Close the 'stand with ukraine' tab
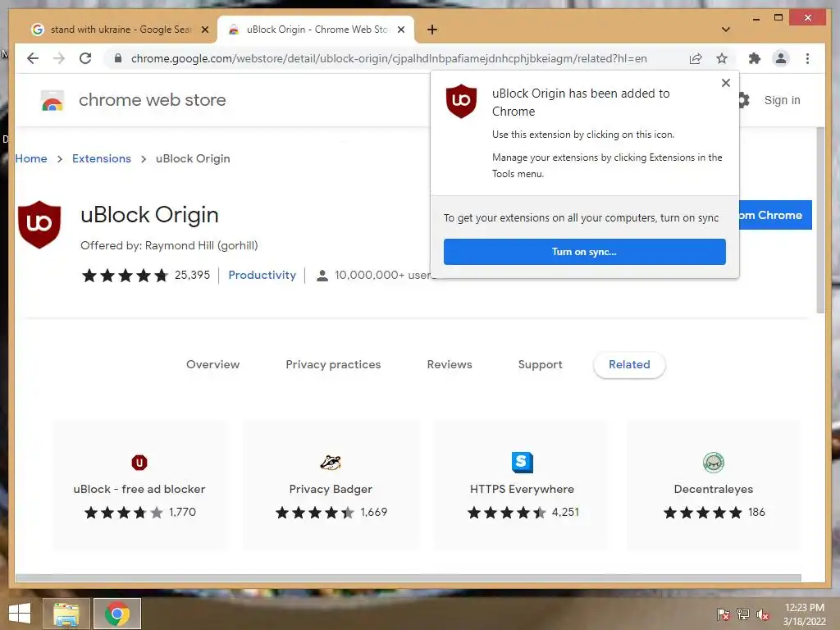Image resolution: width=840 pixels, height=630 pixels. (204, 30)
